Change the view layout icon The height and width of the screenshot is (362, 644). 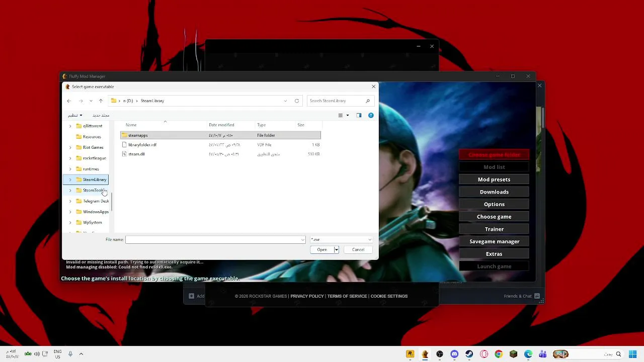tap(341, 116)
